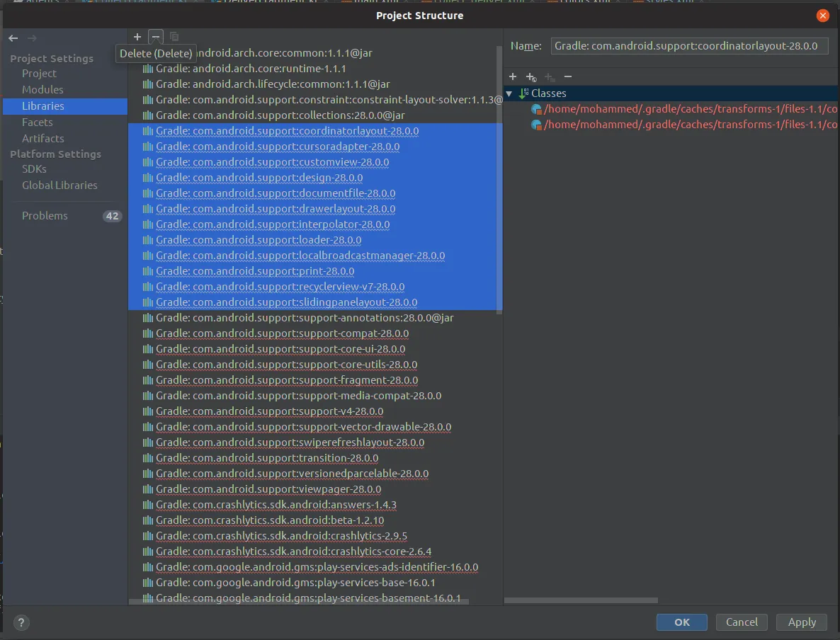Select print-28.0.0 library
840x640 pixels.
(315, 270)
